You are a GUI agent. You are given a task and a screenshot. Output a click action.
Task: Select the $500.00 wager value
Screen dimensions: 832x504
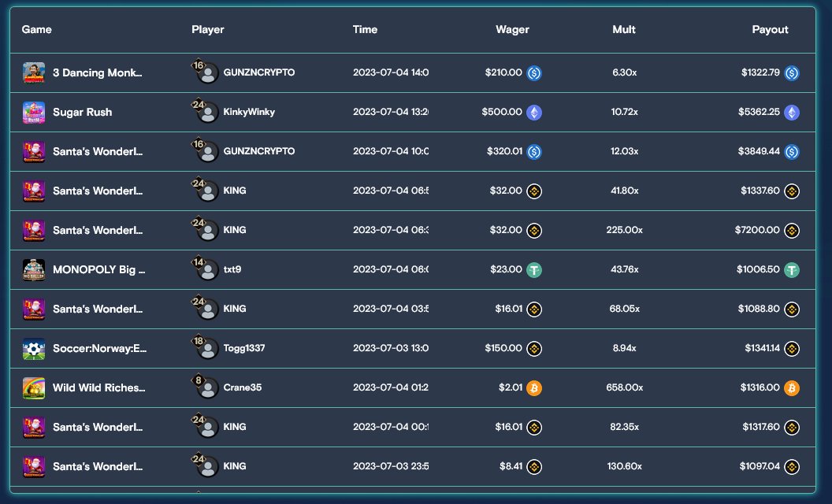(502, 111)
